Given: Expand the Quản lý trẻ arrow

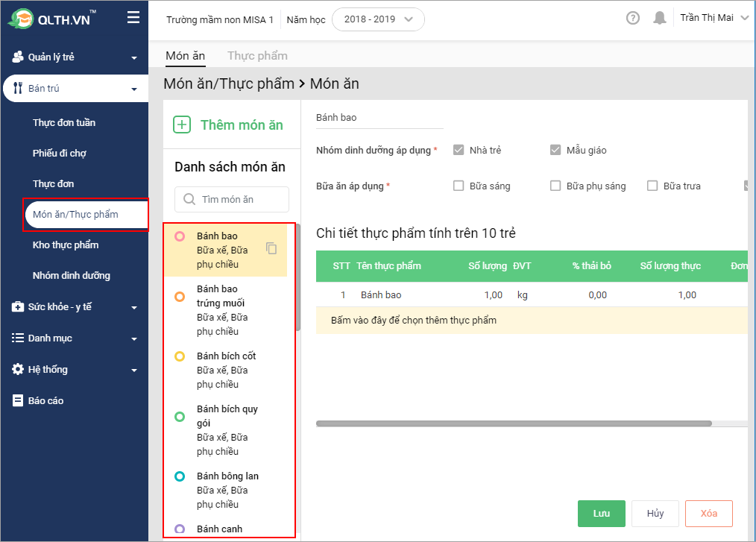Looking at the screenshot, I should click(x=134, y=58).
